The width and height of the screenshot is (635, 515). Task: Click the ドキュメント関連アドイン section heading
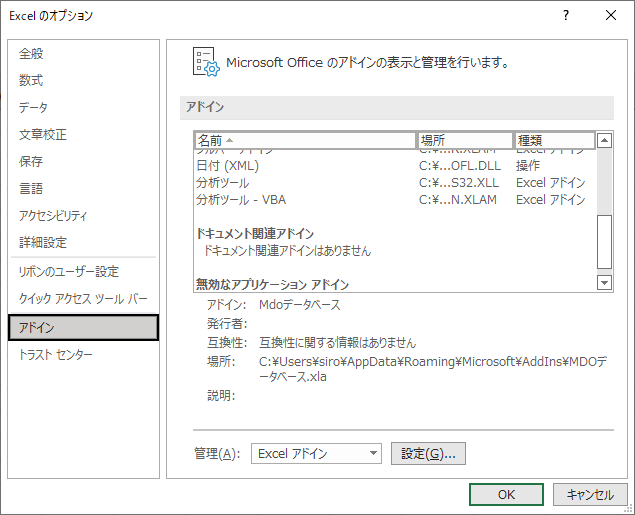pos(255,234)
